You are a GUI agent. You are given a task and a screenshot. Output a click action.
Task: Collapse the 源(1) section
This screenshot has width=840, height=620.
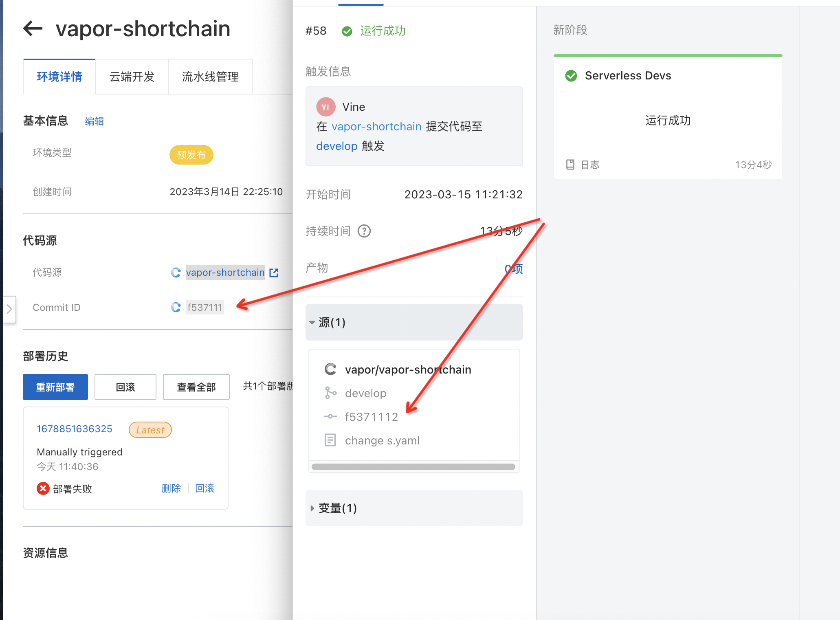click(x=414, y=322)
